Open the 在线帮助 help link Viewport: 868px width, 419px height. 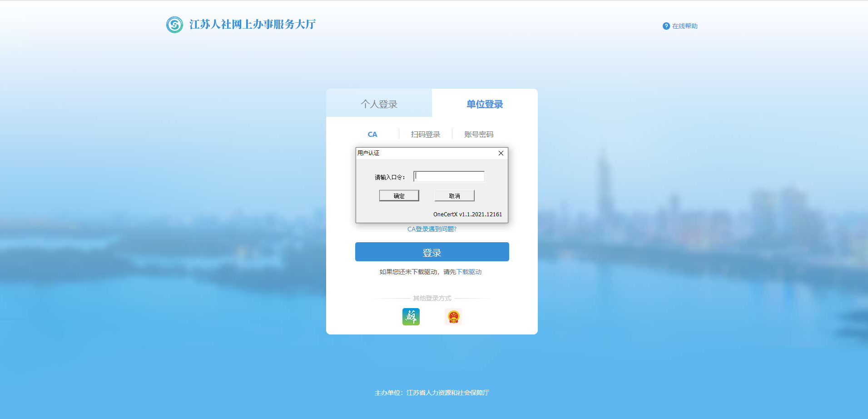pos(684,26)
